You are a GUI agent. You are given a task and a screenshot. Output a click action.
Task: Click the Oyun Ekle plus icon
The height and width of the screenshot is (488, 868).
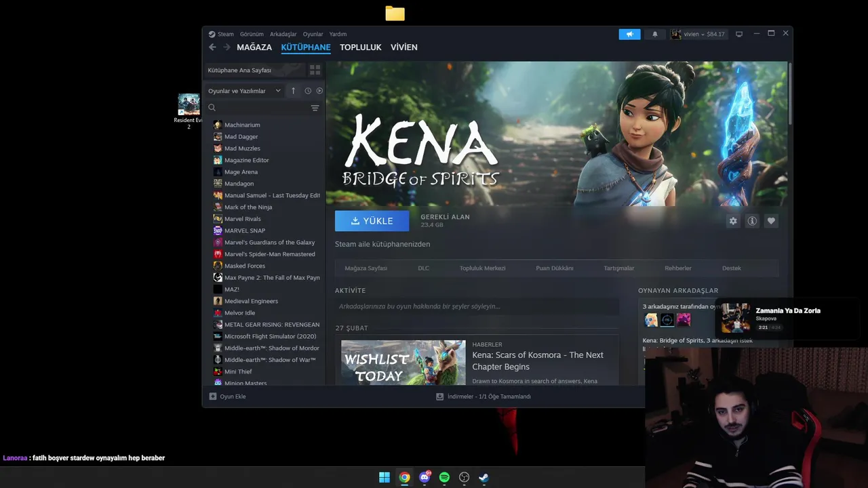click(213, 396)
